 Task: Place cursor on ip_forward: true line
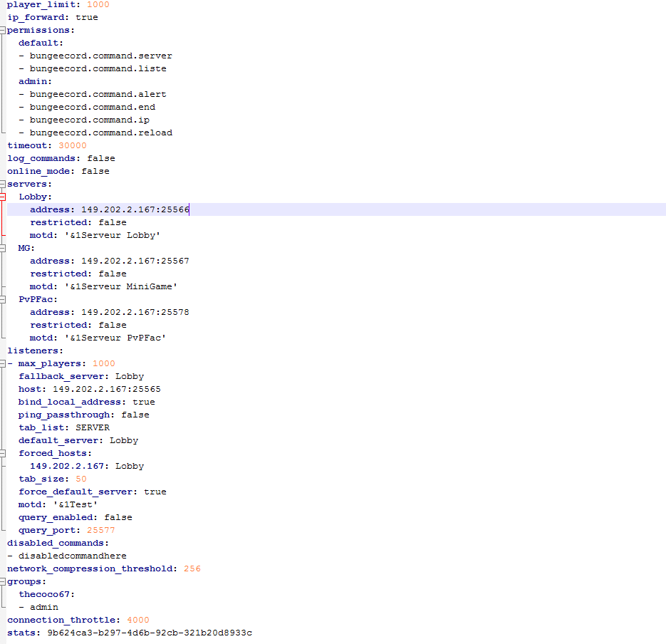(x=53, y=17)
